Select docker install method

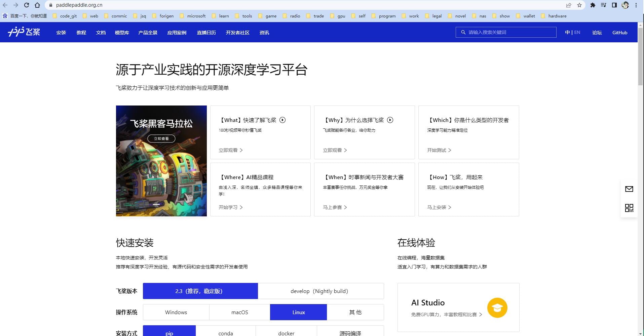click(286, 331)
